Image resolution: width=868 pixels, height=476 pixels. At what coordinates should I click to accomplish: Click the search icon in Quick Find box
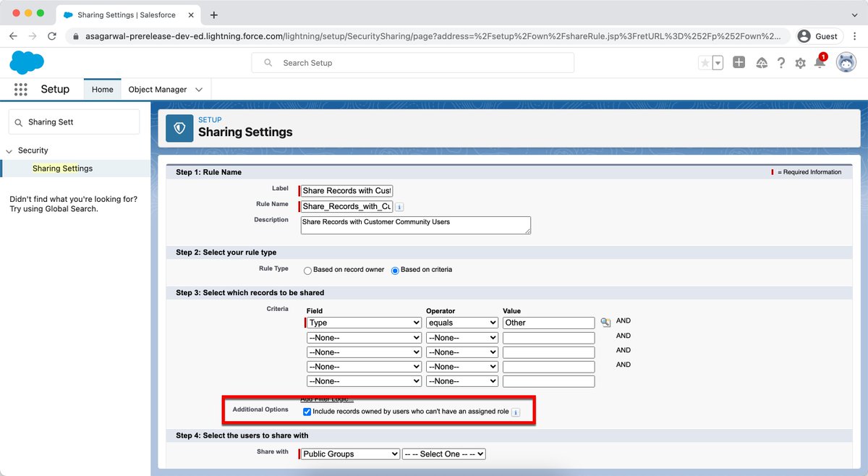[18, 122]
